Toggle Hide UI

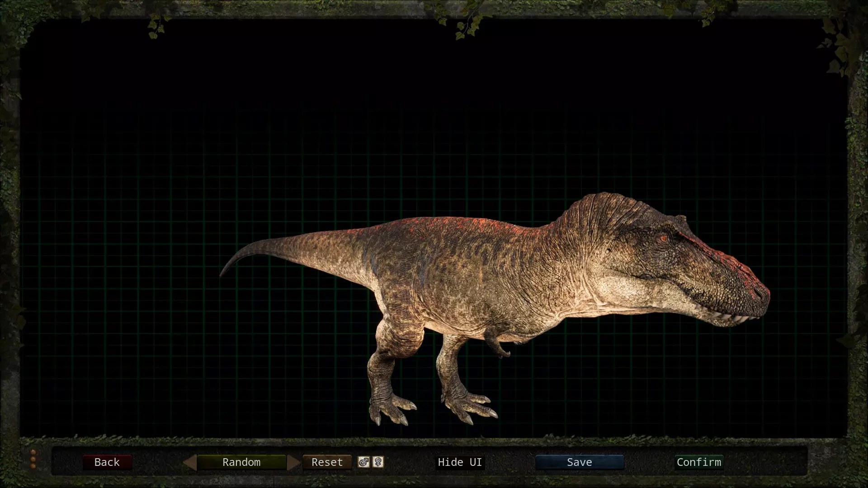[460, 462]
